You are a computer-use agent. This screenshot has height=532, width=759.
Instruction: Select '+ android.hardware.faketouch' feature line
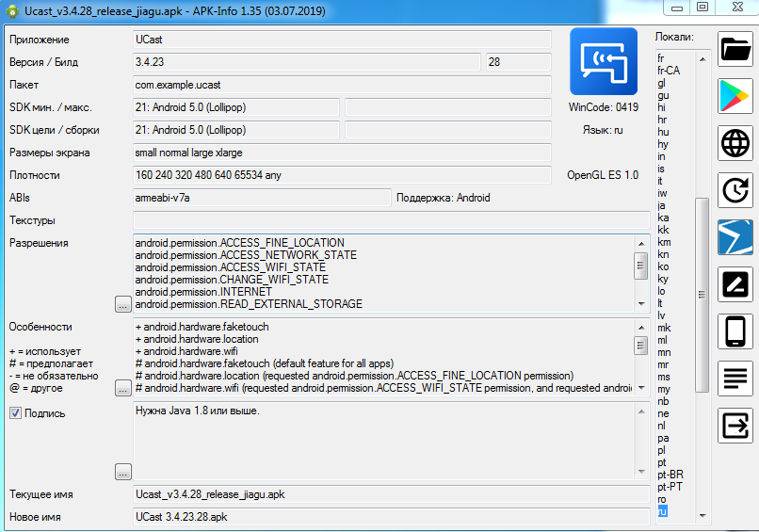(202, 327)
